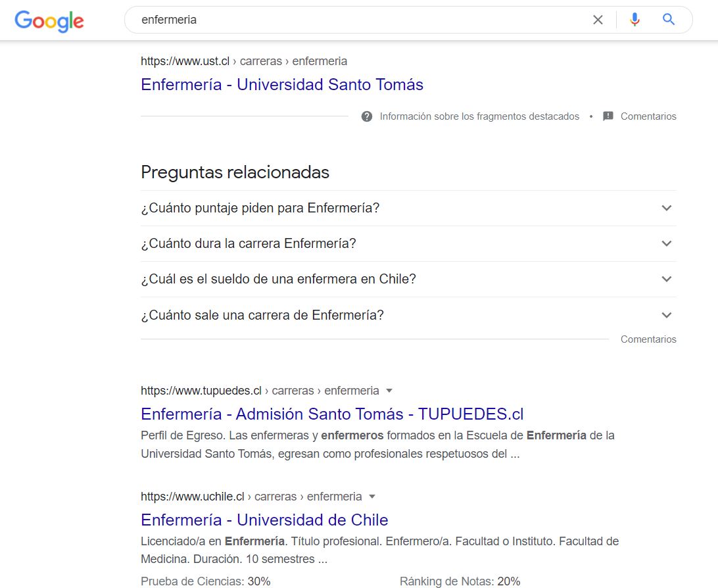This screenshot has height=588, width=718.
Task: Click the https://www.uchile.cl breadcrumb URL
Action: pyautogui.click(x=193, y=496)
